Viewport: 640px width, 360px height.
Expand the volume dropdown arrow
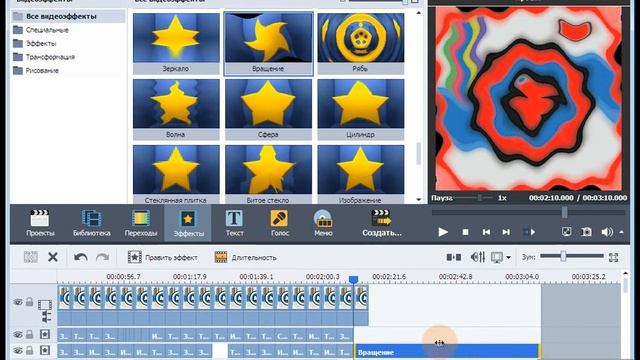[x=622, y=232]
